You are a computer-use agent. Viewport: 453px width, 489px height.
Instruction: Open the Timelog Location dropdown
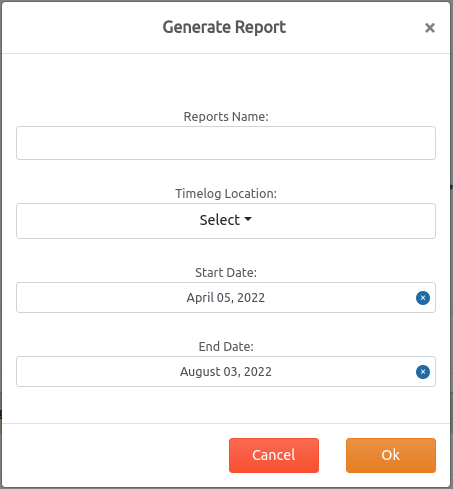[x=226, y=221]
